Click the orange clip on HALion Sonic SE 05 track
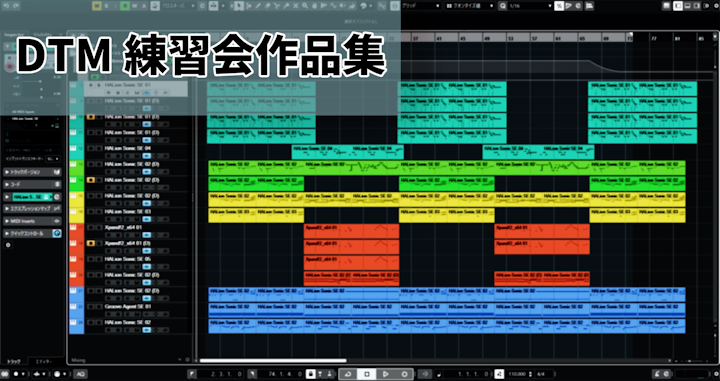The height and width of the screenshot is (381, 720). tap(351, 263)
